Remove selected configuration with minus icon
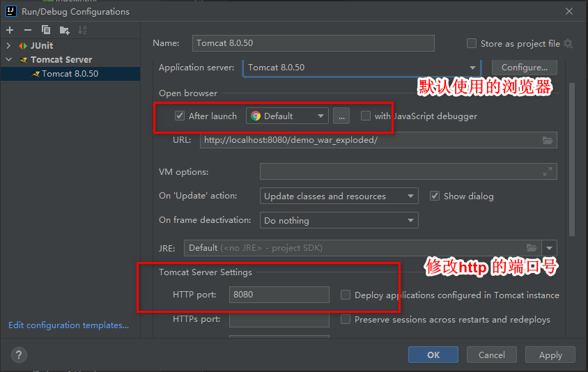 click(x=28, y=30)
